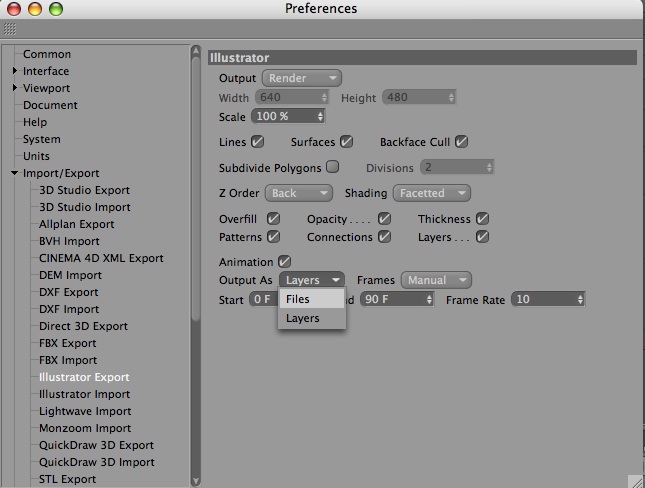Select FBX Import entry

[x=68, y=360]
